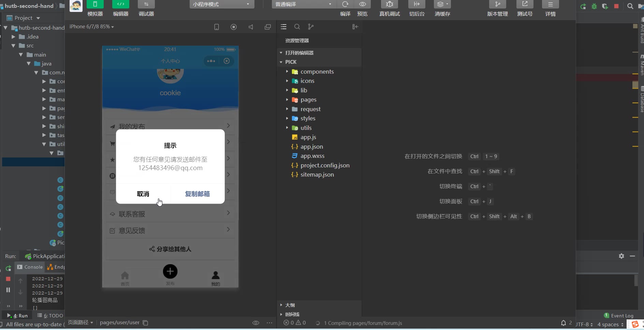The width and height of the screenshot is (644, 330).
Task: Click 分享给其他人 share button
Action: point(170,249)
